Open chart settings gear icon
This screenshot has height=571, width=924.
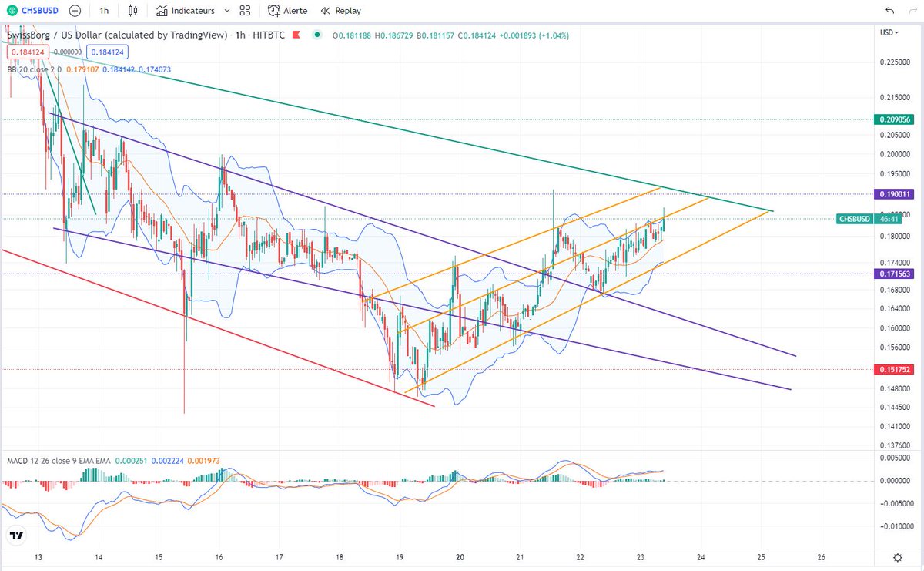(898, 557)
